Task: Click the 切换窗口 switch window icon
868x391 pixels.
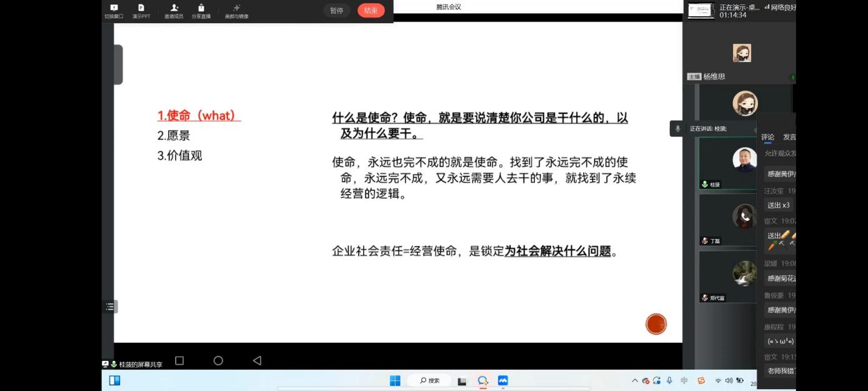Action: pyautogui.click(x=114, y=11)
